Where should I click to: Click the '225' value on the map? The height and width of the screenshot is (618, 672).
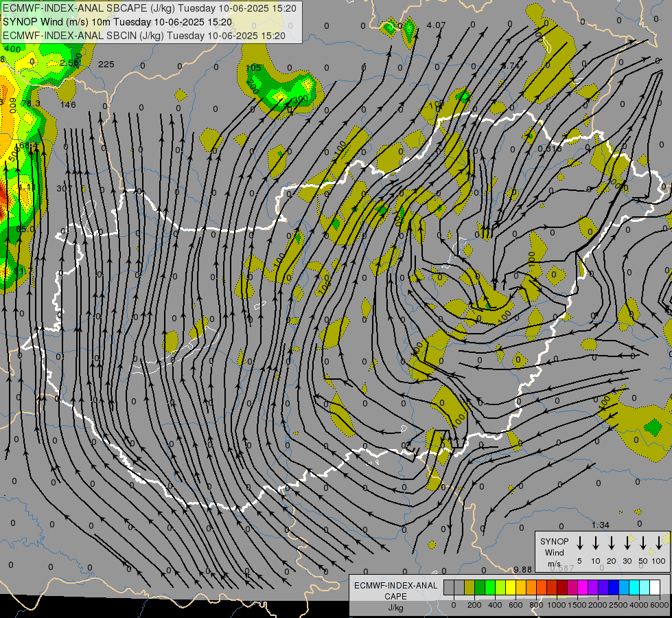click(106, 65)
